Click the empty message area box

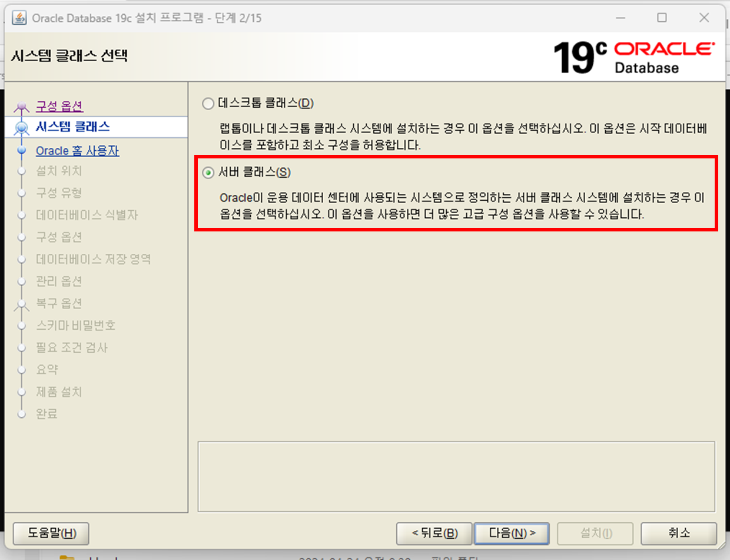coord(456,476)
